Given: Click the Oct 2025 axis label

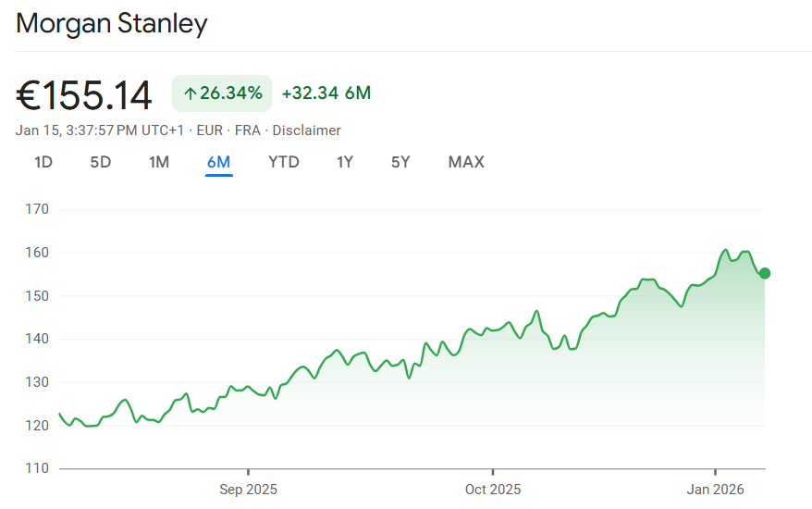Looking at the screenshot, I should tap(493, 489).
